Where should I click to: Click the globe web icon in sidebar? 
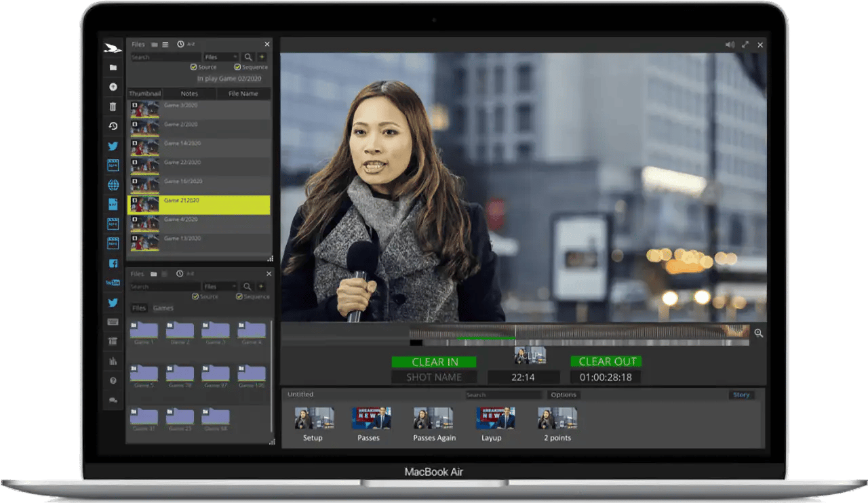(113, 185)
